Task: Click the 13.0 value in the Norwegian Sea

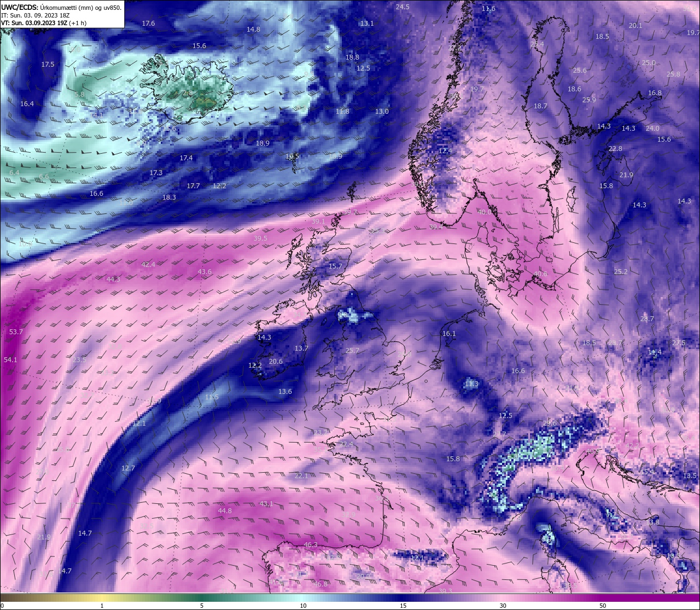Action: click(x=382, y=112)
